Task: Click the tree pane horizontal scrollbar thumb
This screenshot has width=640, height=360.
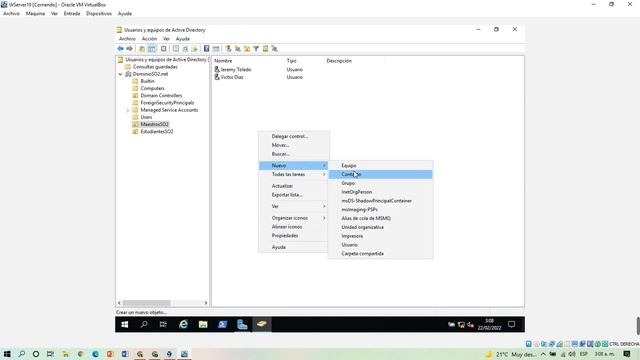Action: 147,303
